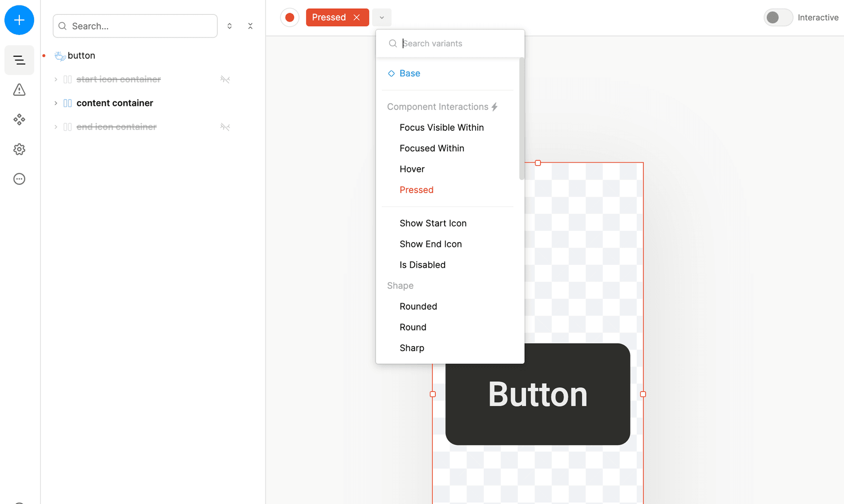Screen dimensions: 844x504
Task: Click the more options ellipsis icon in sidebar
Action: tap(19, 179)
